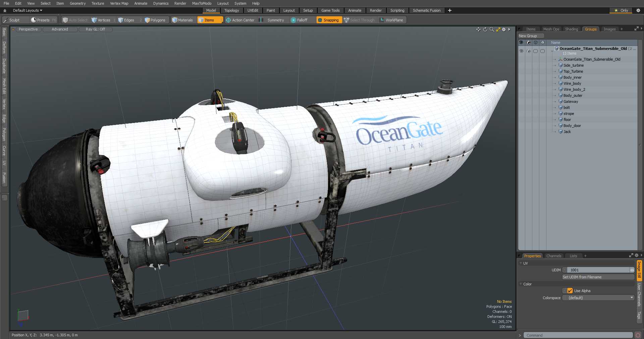The height and width of the screenshot is (339, 644).
Task: Open the Ray GL: Off dropdown
Action: click(95, 29)
